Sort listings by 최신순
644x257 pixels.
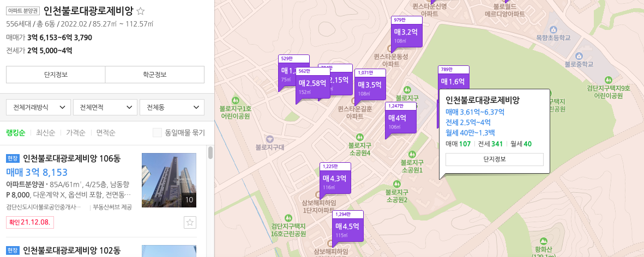[x=46, y=133]
